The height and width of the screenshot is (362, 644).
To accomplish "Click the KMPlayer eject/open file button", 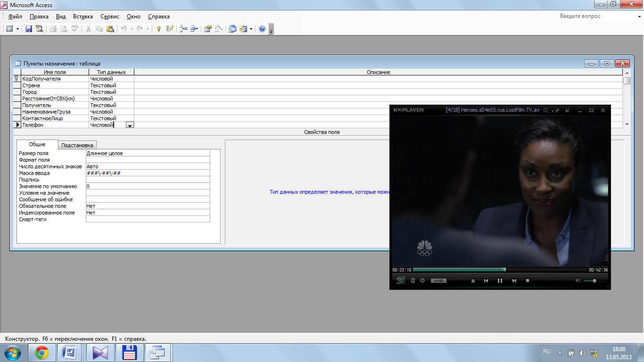I will pos(473,280).
